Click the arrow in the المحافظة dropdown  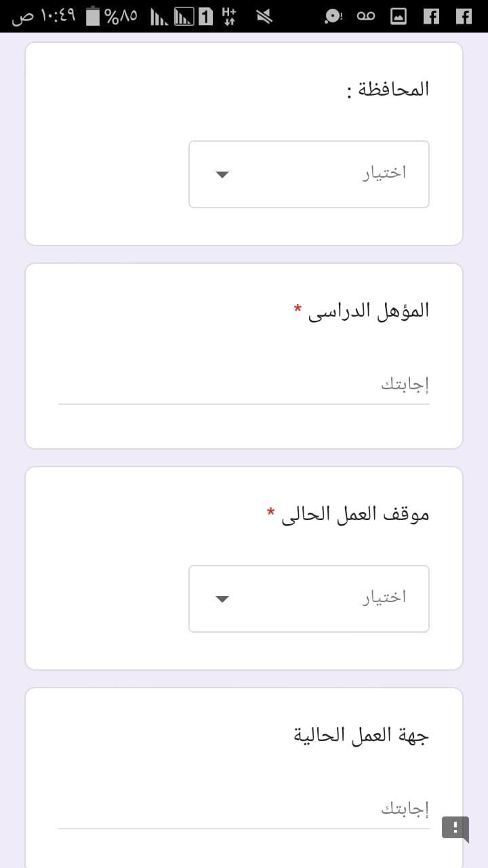pyautogui.click(x=222, y=175)
